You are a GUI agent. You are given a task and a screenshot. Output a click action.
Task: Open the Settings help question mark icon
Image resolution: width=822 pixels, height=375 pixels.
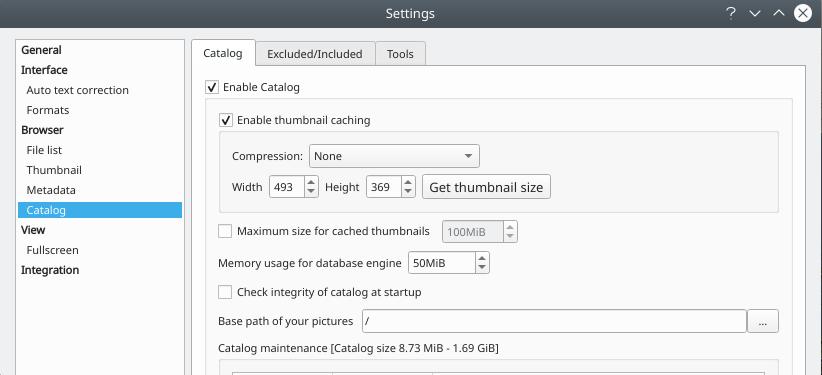(731, 13)
